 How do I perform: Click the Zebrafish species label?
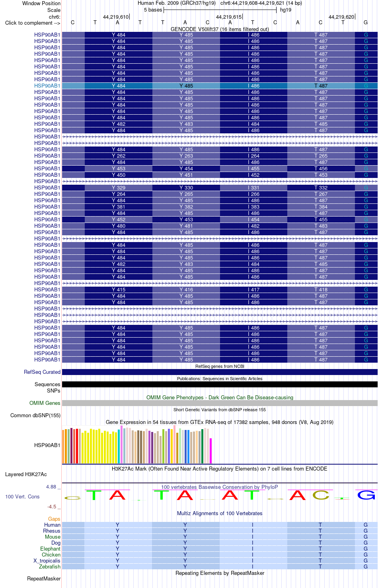pyautogui.click(x=50, y=567)
